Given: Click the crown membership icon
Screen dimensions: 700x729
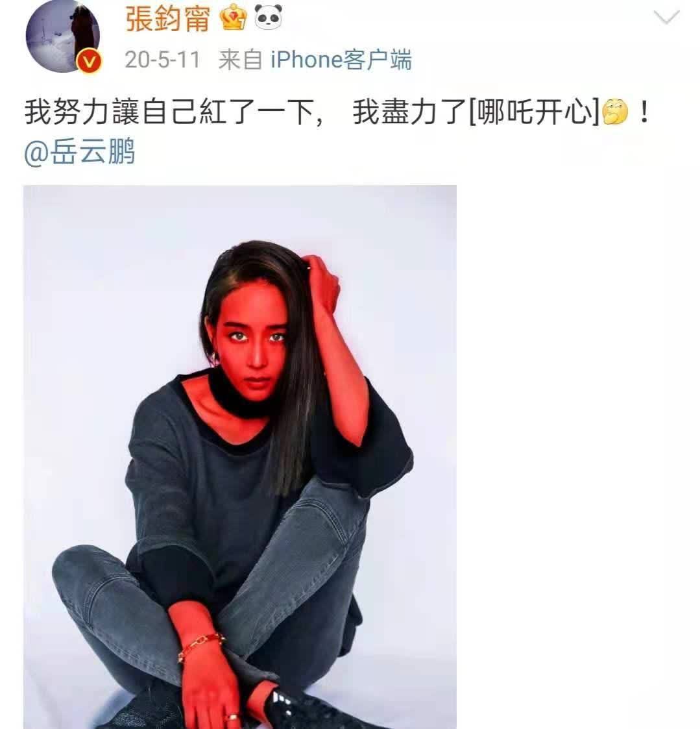Looking at the screenshot, I should 233,18.
